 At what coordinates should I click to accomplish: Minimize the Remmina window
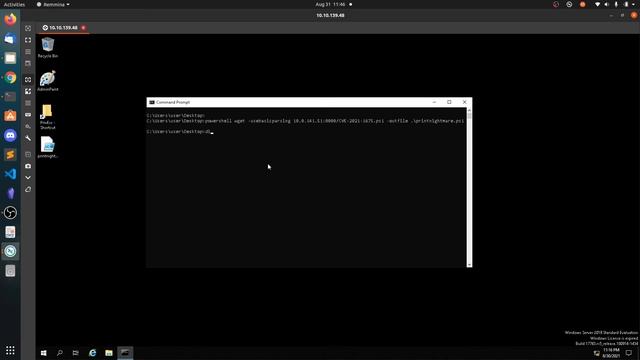point(611,16)
